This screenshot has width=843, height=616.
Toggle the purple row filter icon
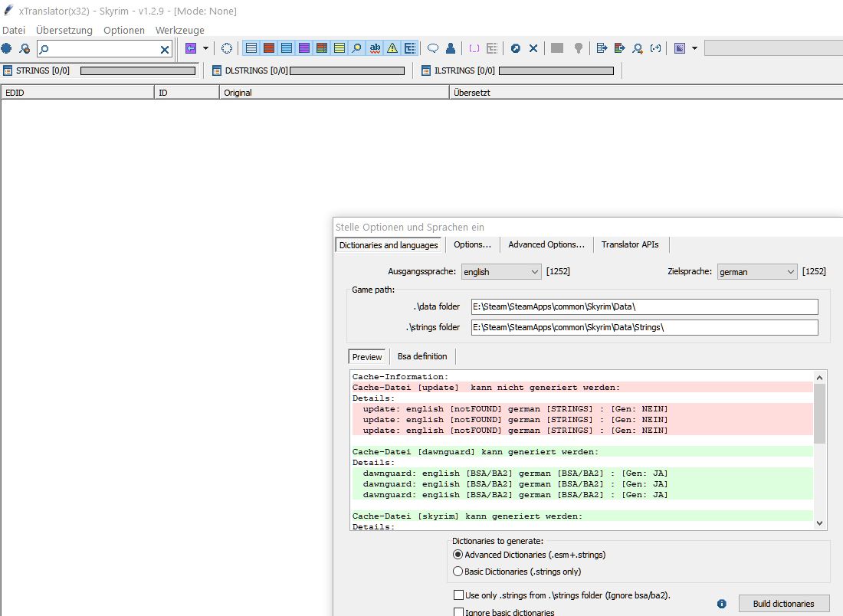pos(303,48)
